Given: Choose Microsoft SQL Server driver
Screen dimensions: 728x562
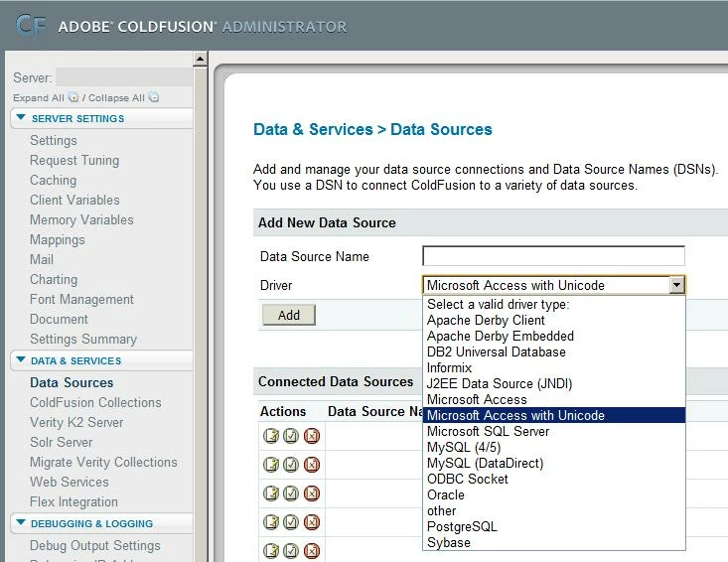Looking at the screenshot, I should [x=554, y=431].
